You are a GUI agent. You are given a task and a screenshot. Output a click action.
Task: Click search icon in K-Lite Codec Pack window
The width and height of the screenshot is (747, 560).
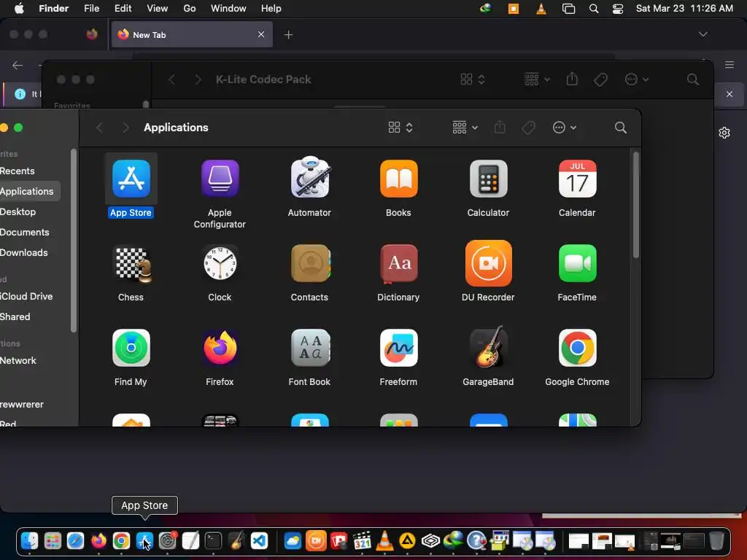(693, 79)
